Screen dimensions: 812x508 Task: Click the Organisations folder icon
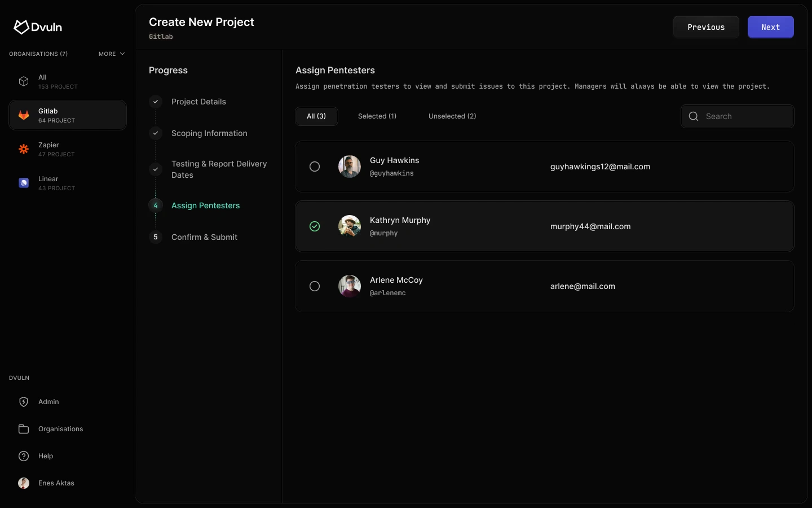(24, 429)
